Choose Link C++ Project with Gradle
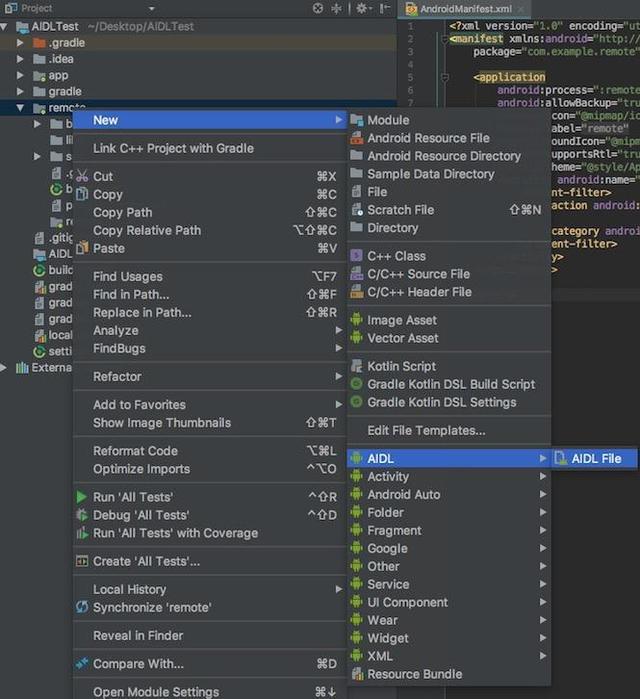640x699 pixels. (x=210, y=148)
